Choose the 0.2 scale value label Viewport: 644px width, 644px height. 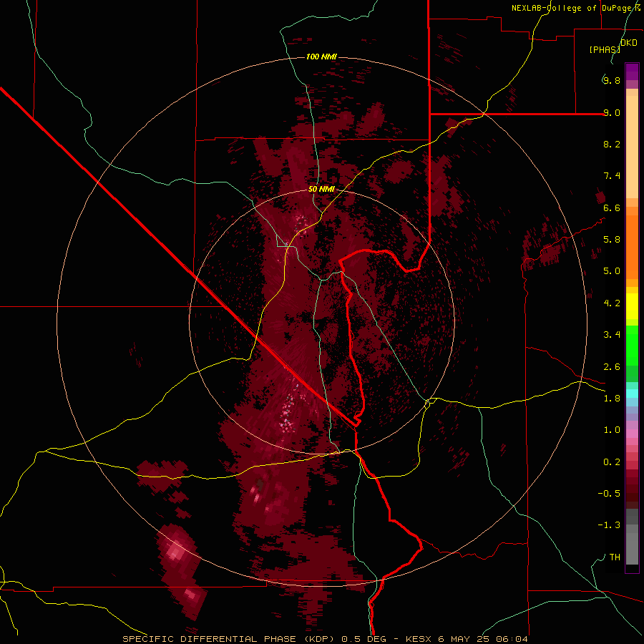tap(612, 462)
